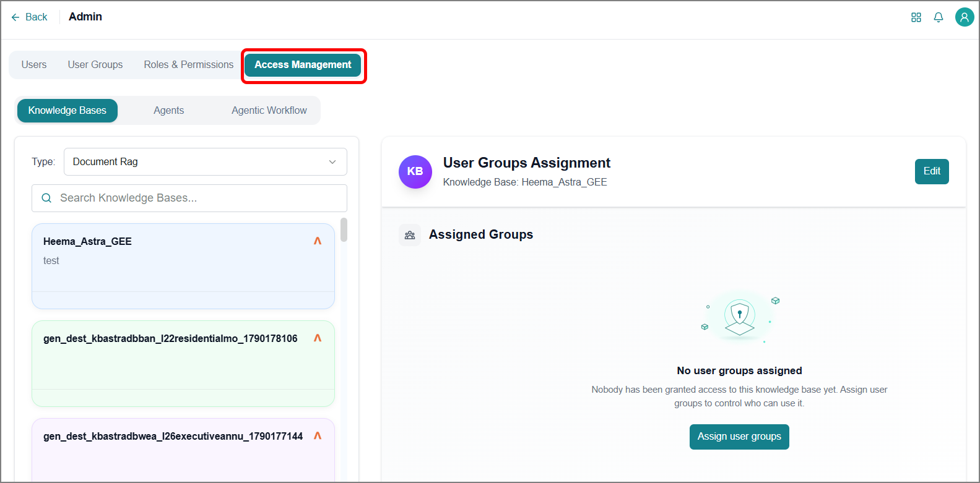This screenshot has height=483, width=980.
Task: Select the Knowledge Bases sub-tab
Action: coord(67,111)
